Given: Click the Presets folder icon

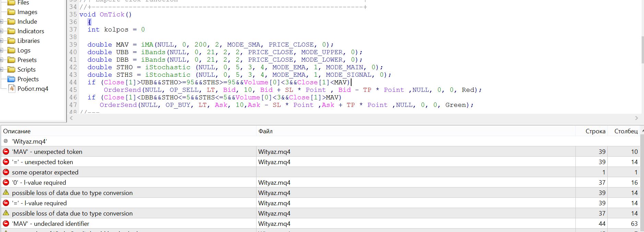Looking at the screenshot, I should pyautogui.click(x=11, y=60).
